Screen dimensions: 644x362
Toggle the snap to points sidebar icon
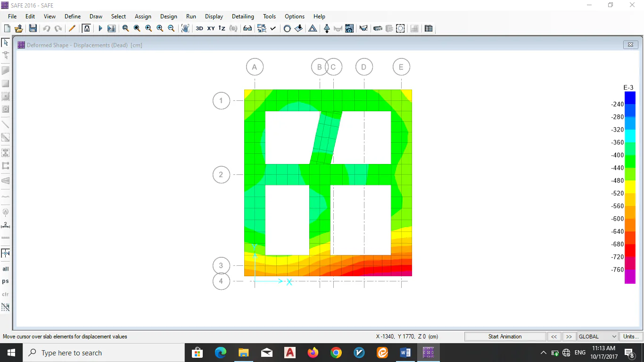pos(6,253)
